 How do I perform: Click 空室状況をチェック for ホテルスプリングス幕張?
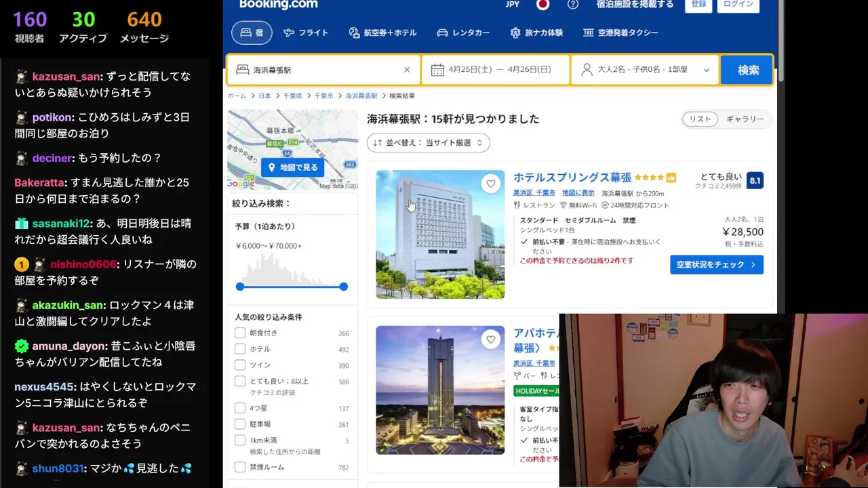(x=717, y=265)
